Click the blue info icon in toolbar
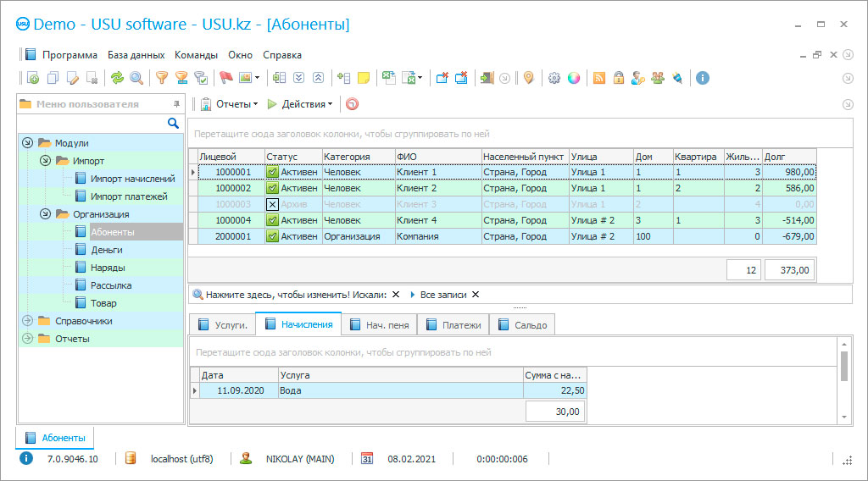 703,78
